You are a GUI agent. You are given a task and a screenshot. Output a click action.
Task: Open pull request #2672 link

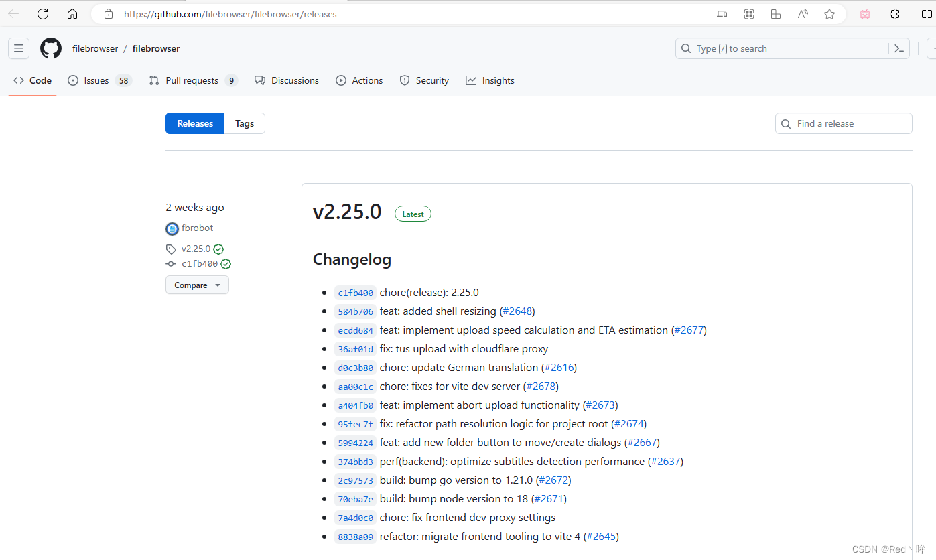(553, 480)
